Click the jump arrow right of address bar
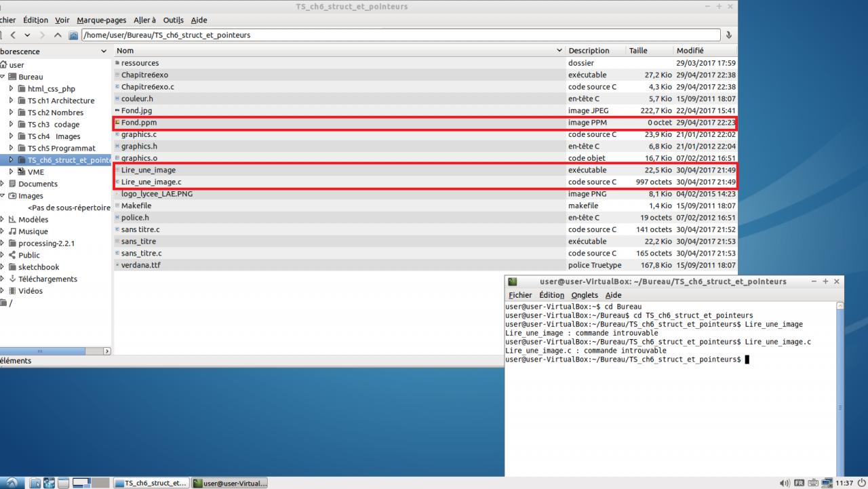The width and height of the screenshot is (868, 489). tap(729, 35)
